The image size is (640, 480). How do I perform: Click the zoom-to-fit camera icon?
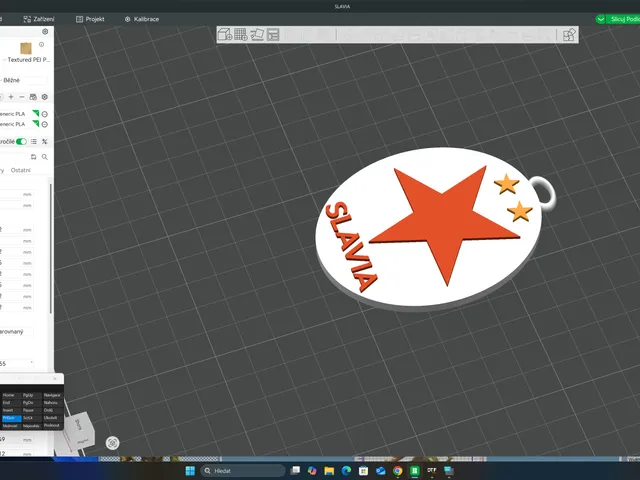[x=113, y=443]
